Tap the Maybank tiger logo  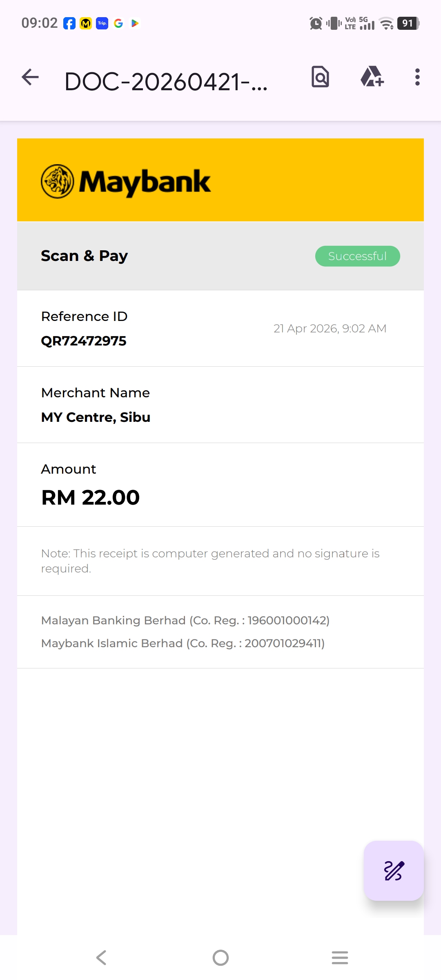coord(58,181)
